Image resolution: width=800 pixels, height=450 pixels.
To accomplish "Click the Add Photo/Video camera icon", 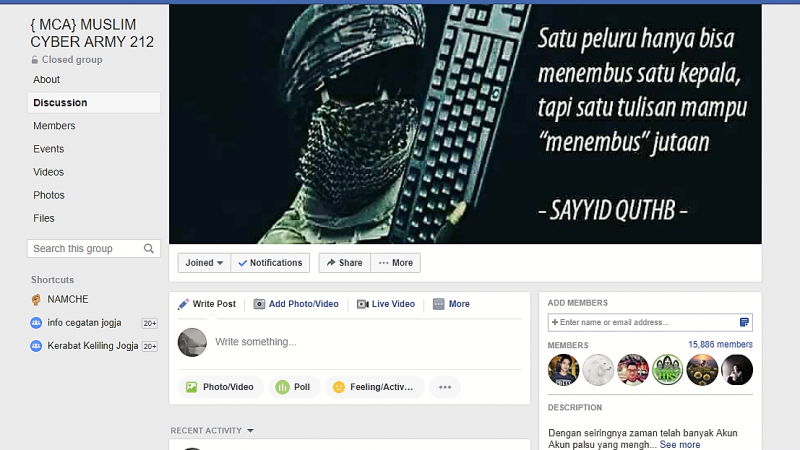I will tap(259, 304).
